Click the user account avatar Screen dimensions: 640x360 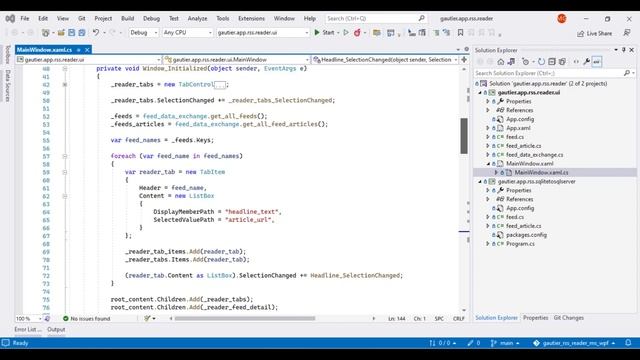562,18
